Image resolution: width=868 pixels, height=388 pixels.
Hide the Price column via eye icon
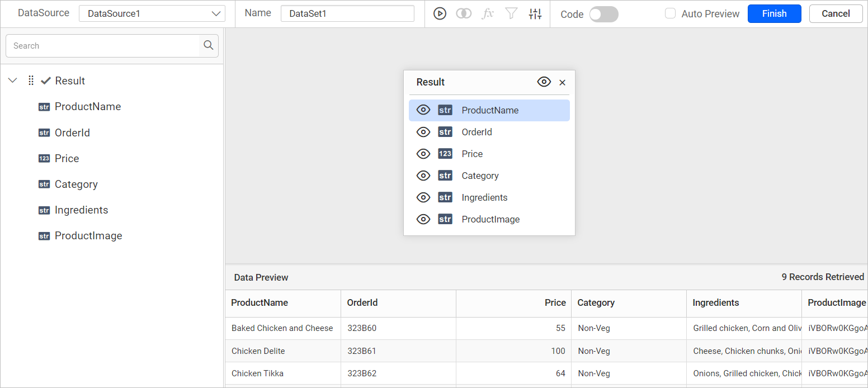(x=423, y=154)
